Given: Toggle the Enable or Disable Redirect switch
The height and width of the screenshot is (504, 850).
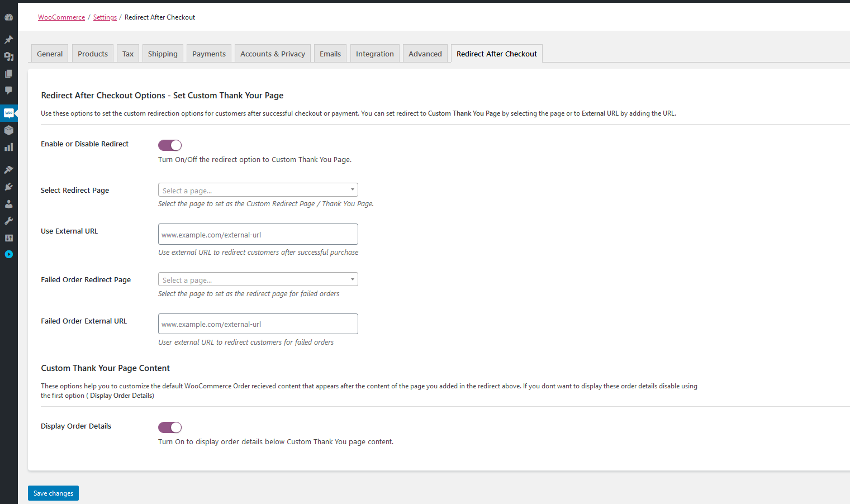Looking at the screenshot, I should tap(170, 145).
